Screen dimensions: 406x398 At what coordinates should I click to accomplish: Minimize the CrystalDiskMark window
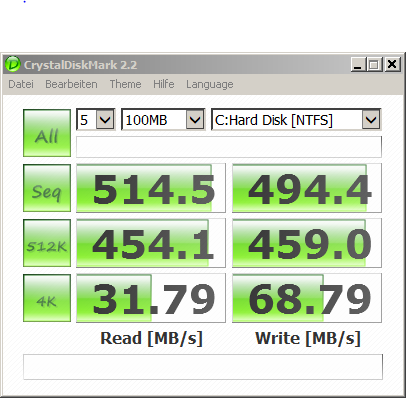358,64
